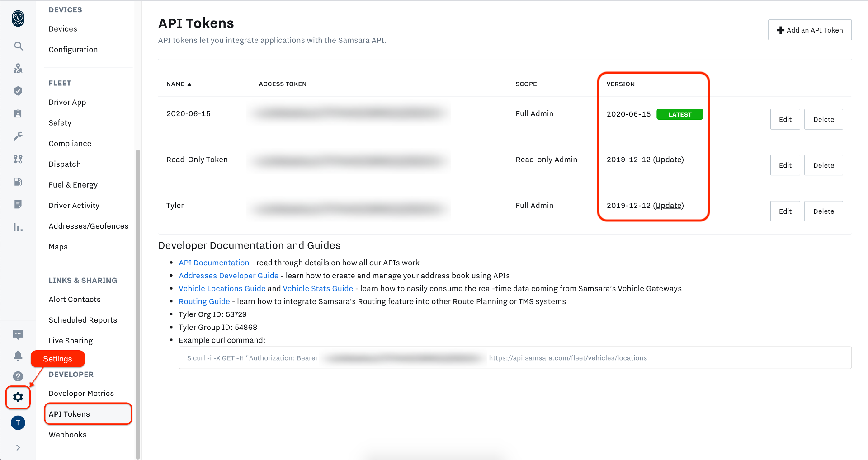Screen dimensions: 868x460
Task: Open the Compliance clipboard icon in rail
Action: coord(18,113)
